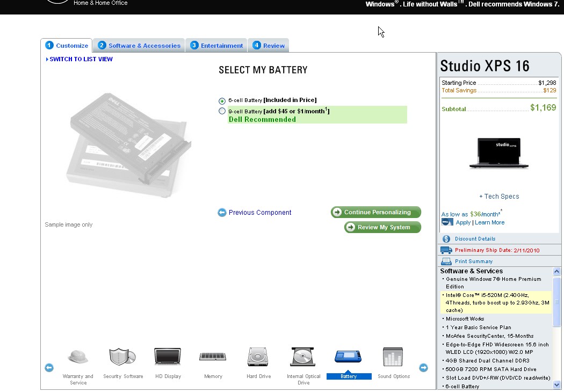
Task: Click the Discount Details dollar icon
Action: click(x=446, y=239)
